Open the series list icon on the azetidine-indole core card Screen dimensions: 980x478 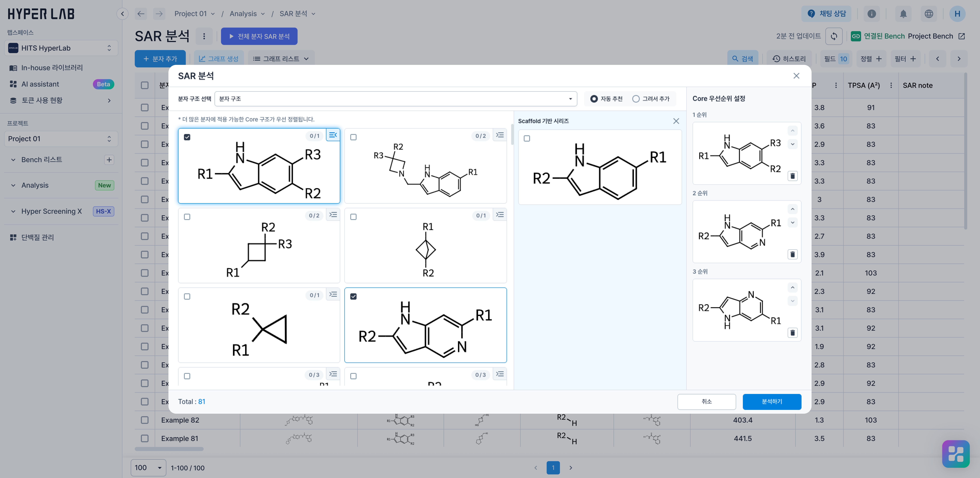click(500, 135)
